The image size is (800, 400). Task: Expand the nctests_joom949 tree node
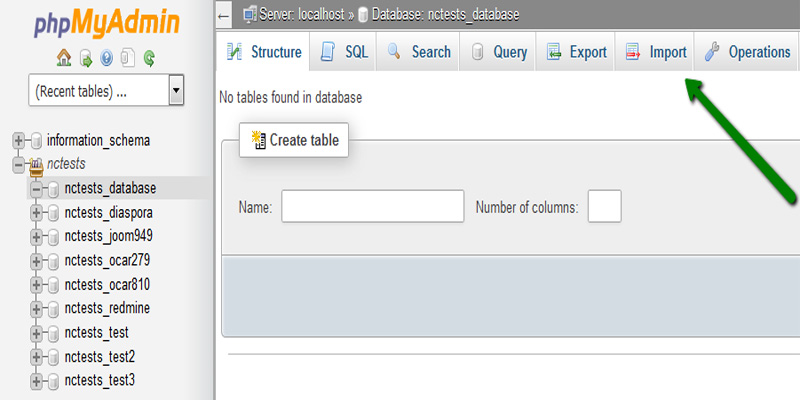click(x=36, y=237)
